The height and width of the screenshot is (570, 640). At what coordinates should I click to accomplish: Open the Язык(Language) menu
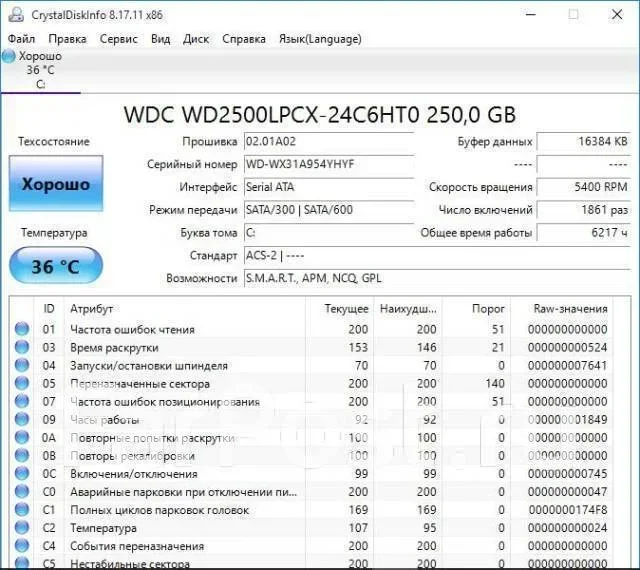320,39
